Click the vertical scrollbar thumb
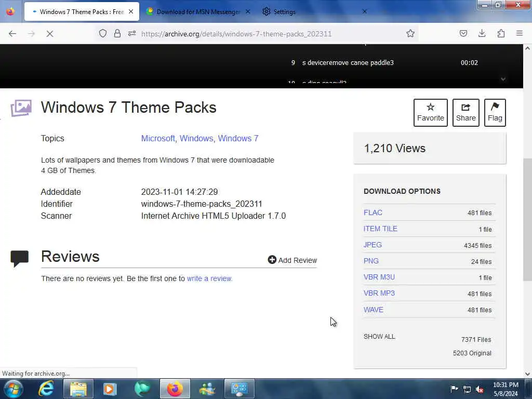Screen dimensions: 532x399 (527, 220)
